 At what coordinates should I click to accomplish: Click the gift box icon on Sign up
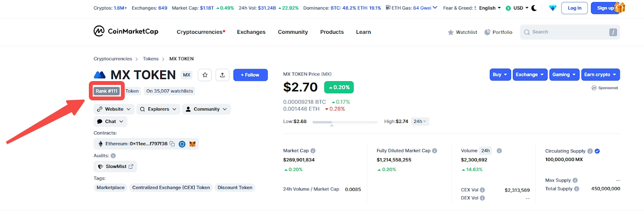620,7
